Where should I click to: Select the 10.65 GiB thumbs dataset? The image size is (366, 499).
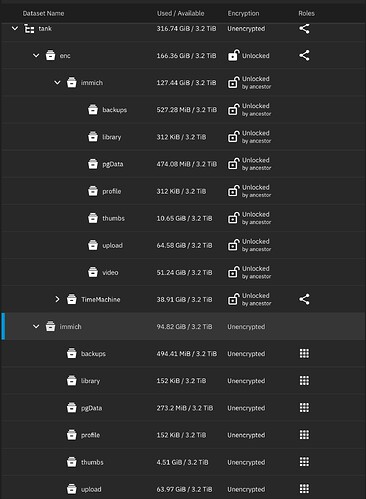coord(183,218)
